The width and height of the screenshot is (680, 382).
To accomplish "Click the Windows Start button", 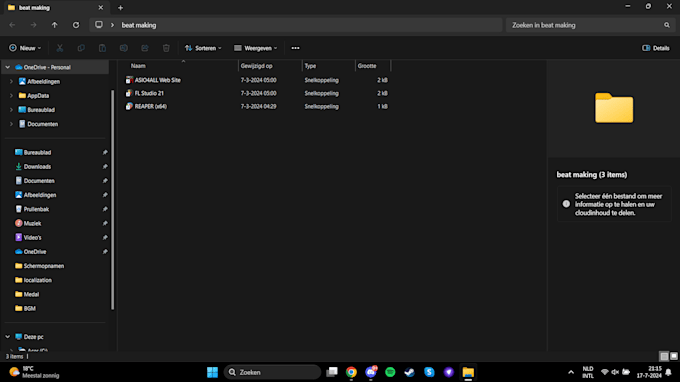I will (x=212, y=372).
